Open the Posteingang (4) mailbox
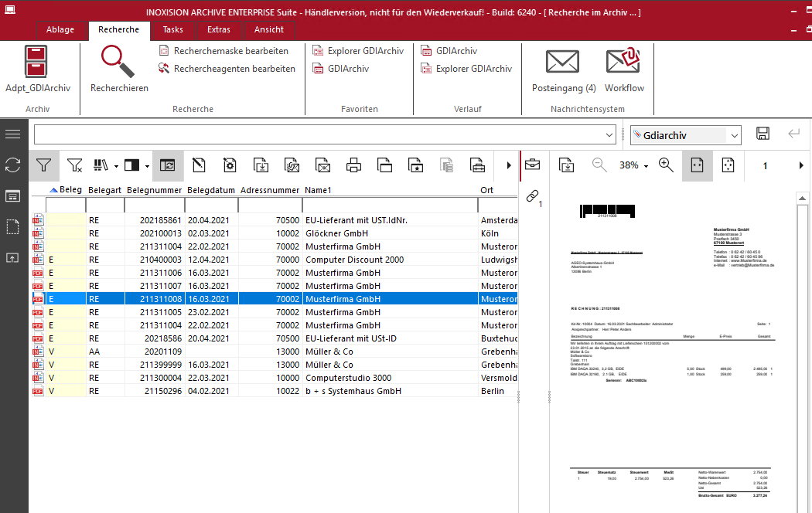Screen dimensions: 812x513 [x=563, y=62]
